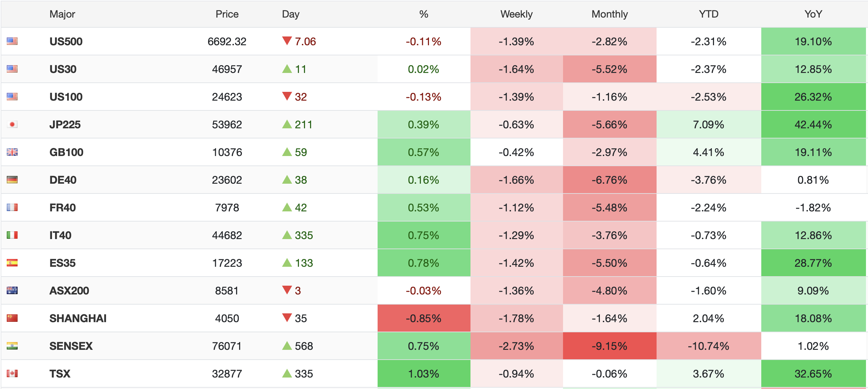Open the SENSEX index page

tap(71, 346)
